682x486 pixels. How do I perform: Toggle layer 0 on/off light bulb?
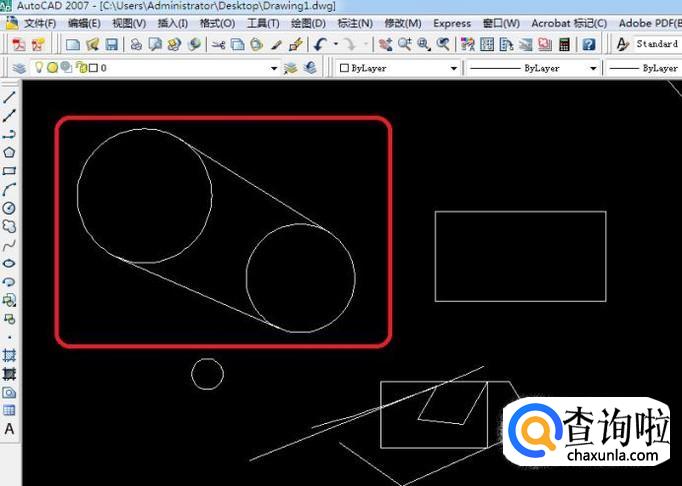pyautogui.click(x=39, y=67)
